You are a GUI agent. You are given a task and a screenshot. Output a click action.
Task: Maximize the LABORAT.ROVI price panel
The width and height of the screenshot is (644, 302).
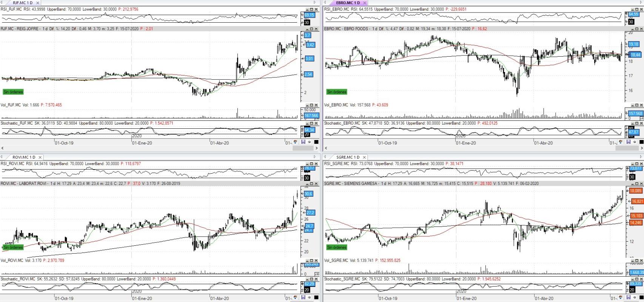pyautogui.click(x=312, y=183)
